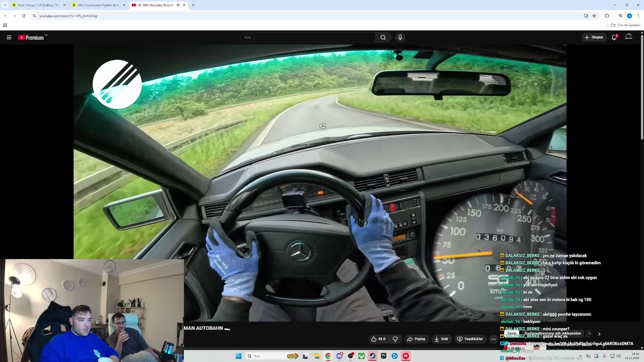Bookmark this page with star icon
Image resolution: width=644 pixels, height=362 pixels.
594,16
